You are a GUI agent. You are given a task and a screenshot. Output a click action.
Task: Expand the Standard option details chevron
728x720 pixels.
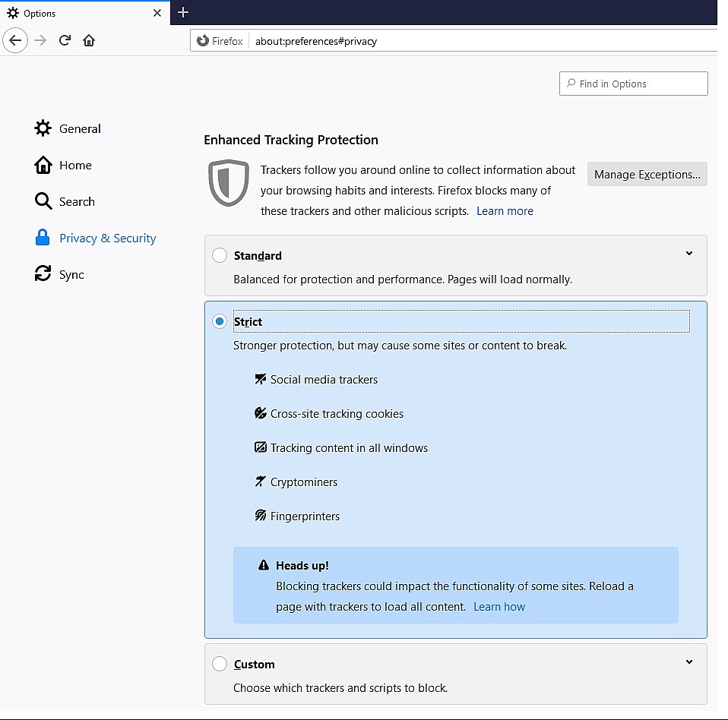click(x=689, y=254)
